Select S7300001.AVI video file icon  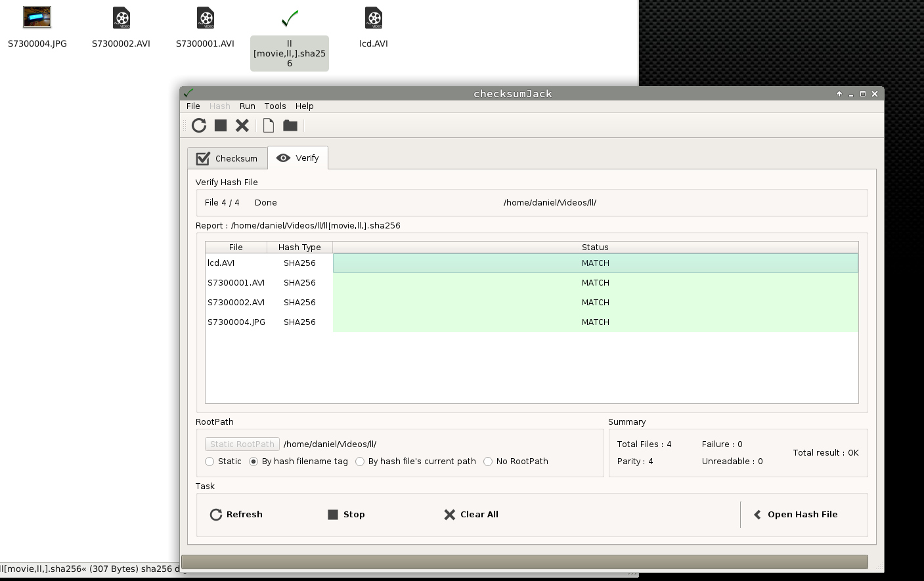tap(205, 18)
